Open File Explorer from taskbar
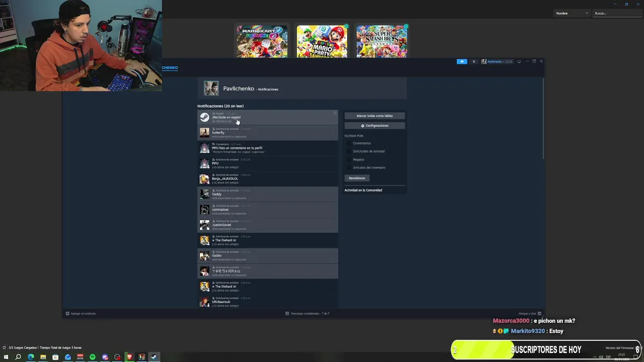 (x=43, y=357)
